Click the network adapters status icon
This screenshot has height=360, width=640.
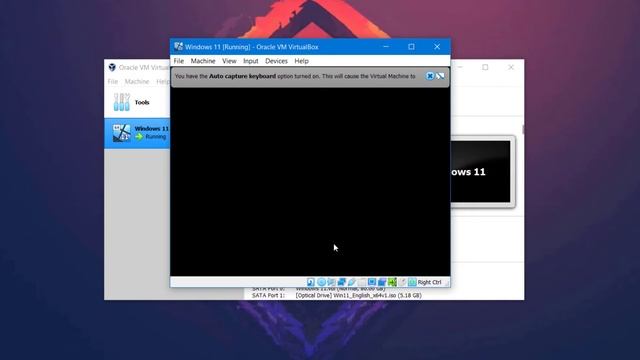click(342, 282)
